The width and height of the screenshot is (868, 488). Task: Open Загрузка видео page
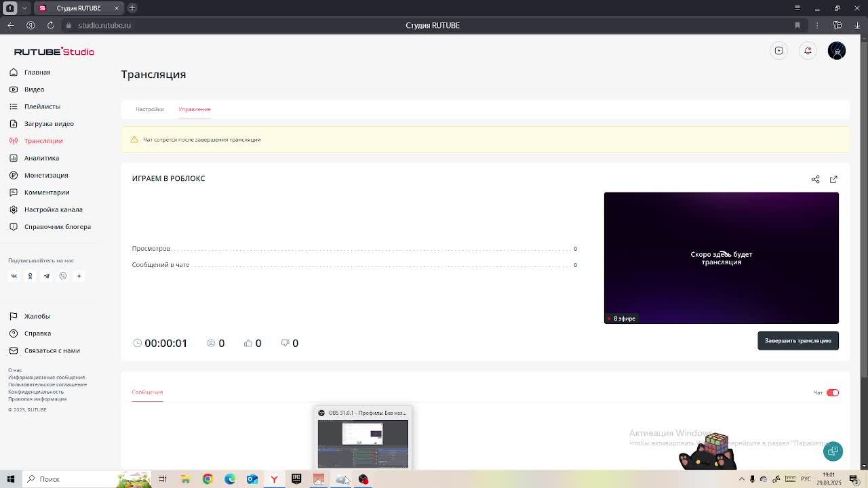click(x=41, y=123)
